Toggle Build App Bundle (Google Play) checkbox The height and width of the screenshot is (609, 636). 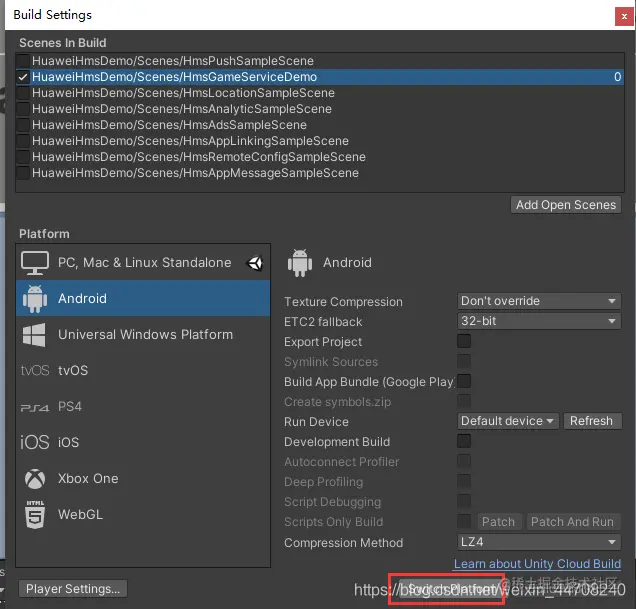pyautogui.click(x=464, y=381)
